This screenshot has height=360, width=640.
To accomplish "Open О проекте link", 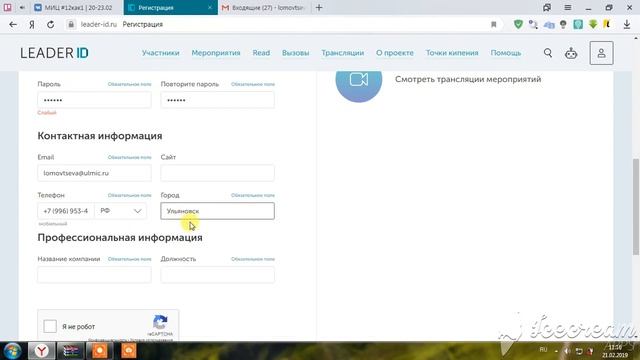I will tap(395, 53).
